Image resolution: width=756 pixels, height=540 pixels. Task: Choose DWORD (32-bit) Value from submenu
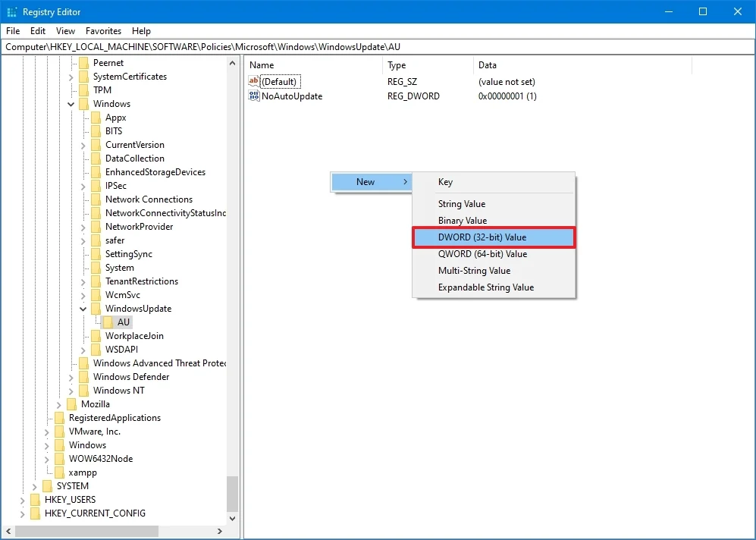pos(494,237)
